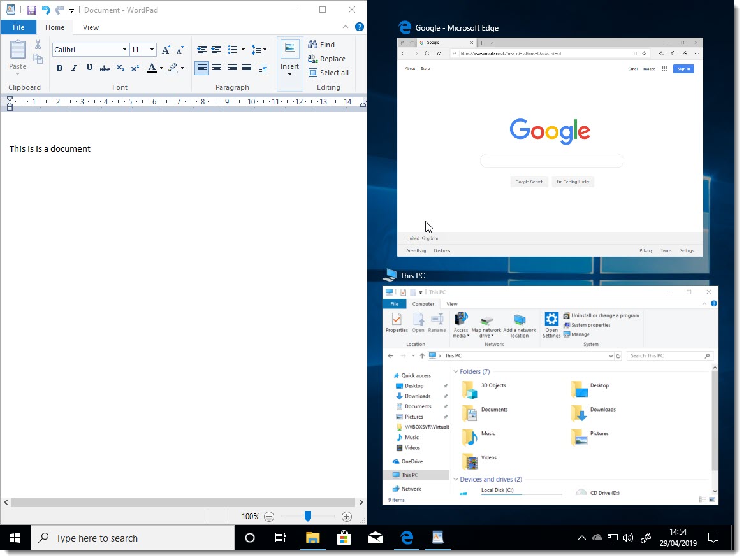This screenshot has width=744, height=560.
Task: Click the Sign in button on Google
Action: [x=683, y=69]
